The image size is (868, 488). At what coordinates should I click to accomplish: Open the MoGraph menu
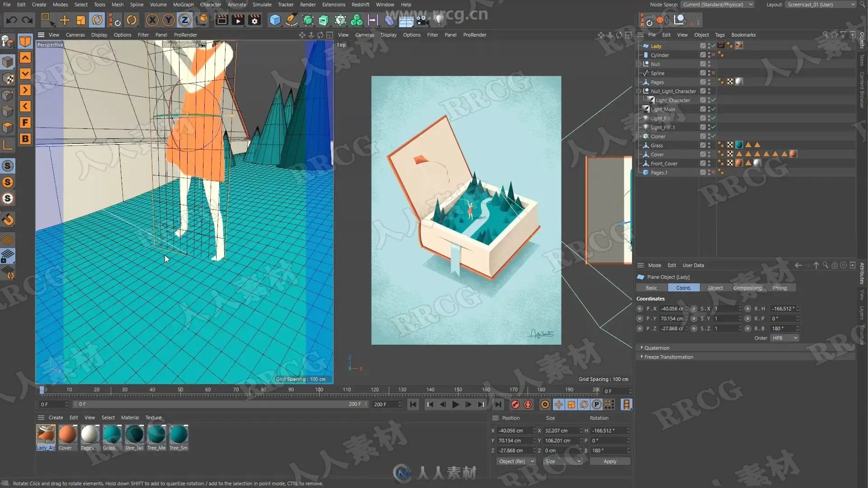183,5
